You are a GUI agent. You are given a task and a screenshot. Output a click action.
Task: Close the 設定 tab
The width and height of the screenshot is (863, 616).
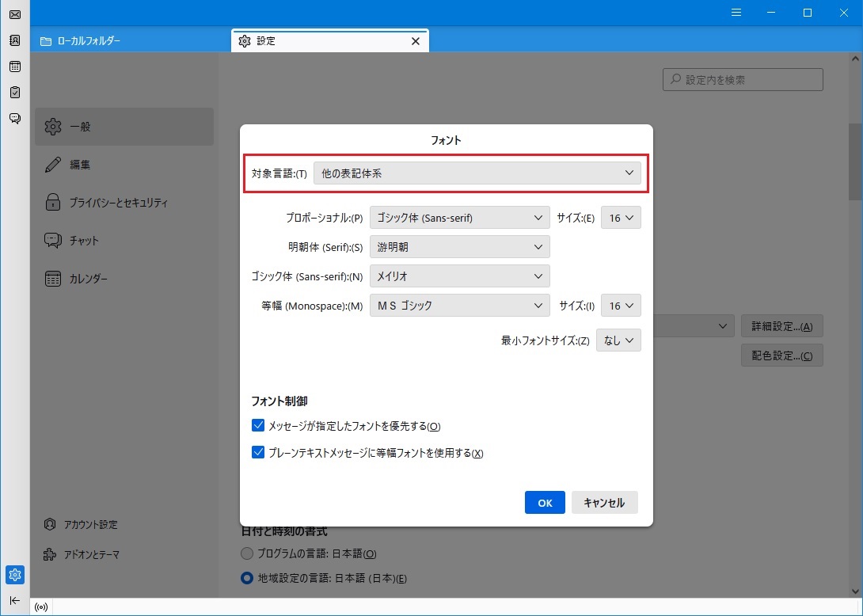pyautogui.click(x=415, y=41)
